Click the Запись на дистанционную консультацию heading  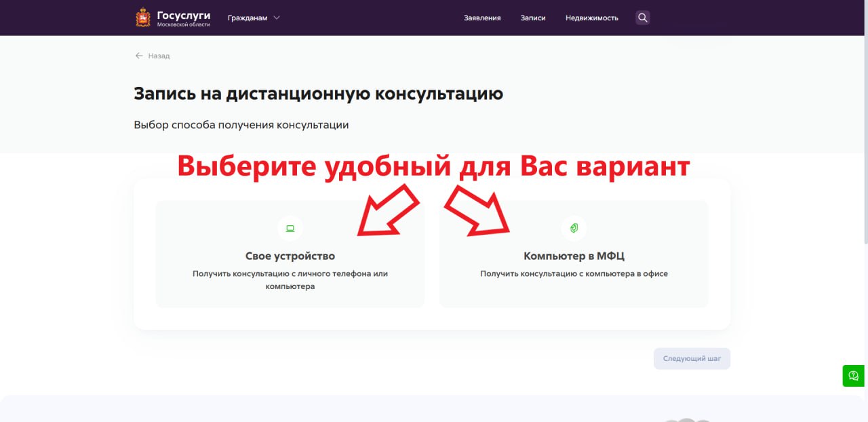318,94
